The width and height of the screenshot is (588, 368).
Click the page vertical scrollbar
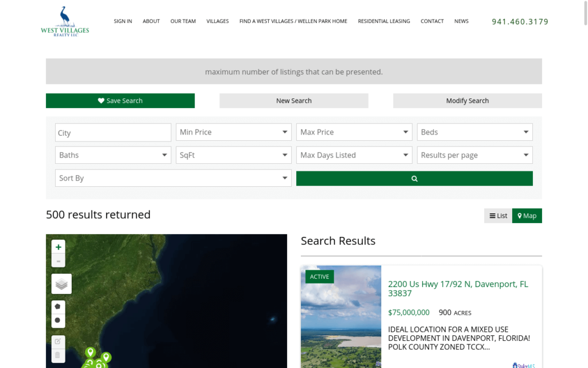coord(585,13)
